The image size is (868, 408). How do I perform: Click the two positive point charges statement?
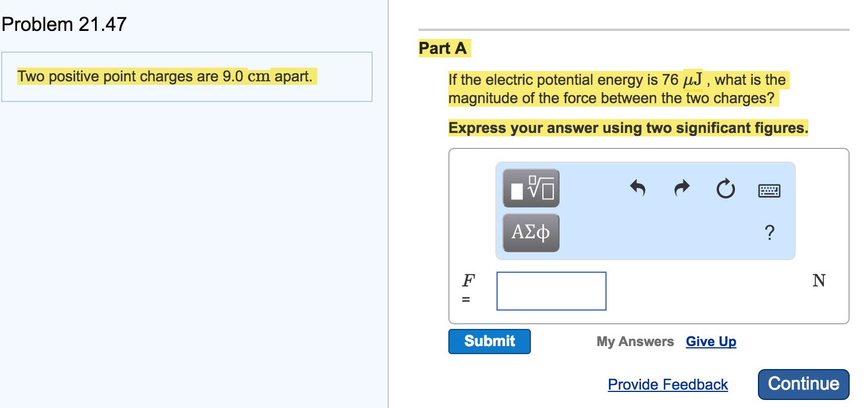tap(165, 76)
